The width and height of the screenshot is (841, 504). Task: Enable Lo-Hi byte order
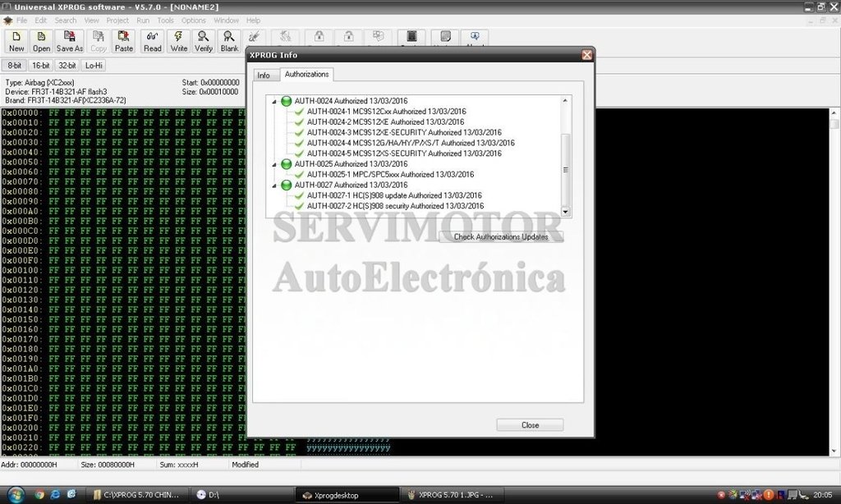94,66
